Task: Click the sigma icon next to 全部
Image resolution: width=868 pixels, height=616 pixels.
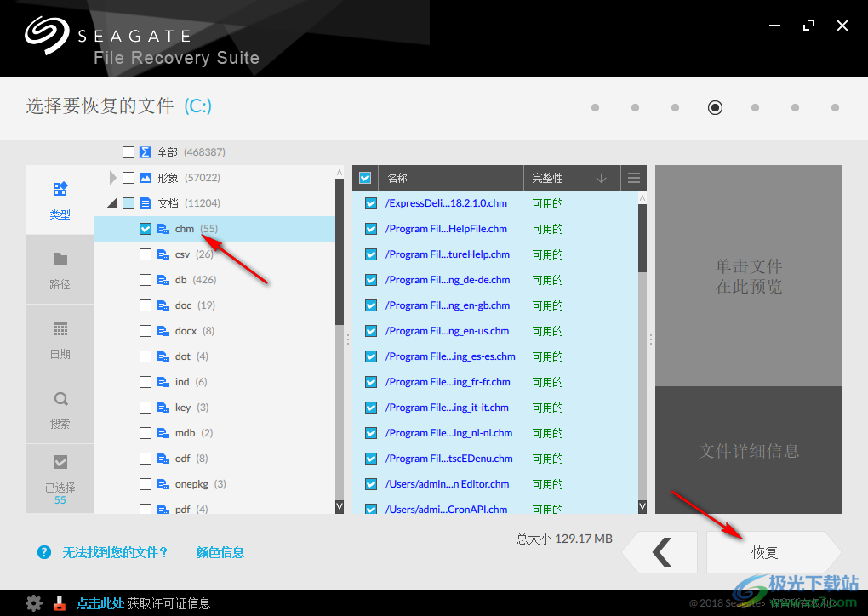Action: pyautogui.click(x=145, y=152)
